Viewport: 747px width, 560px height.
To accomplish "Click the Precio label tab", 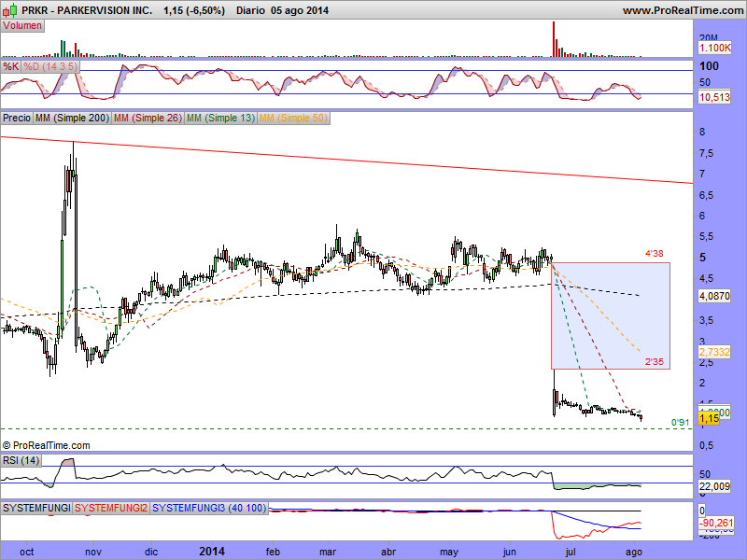I will [x=17, y=118].
